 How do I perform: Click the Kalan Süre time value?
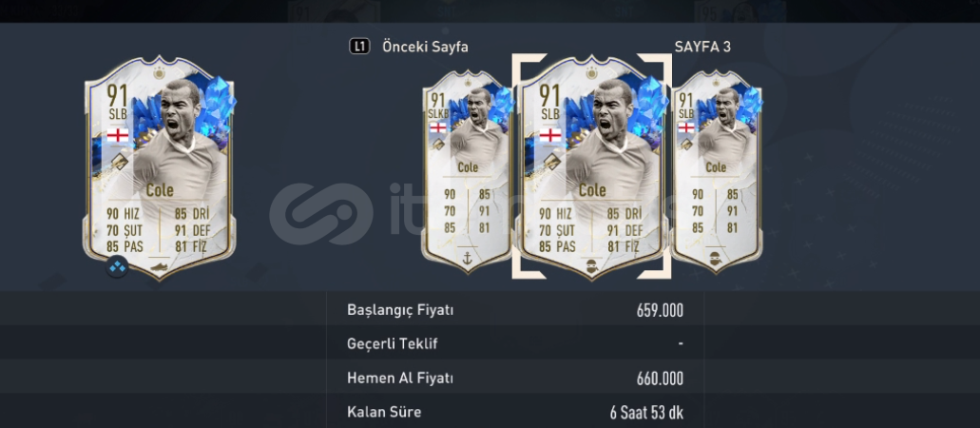pos(646,413)
